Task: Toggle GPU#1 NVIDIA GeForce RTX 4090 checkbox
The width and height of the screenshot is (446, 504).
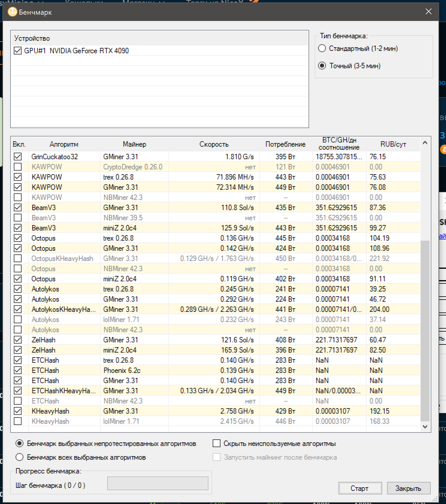Action: click(x=18, y=51)
